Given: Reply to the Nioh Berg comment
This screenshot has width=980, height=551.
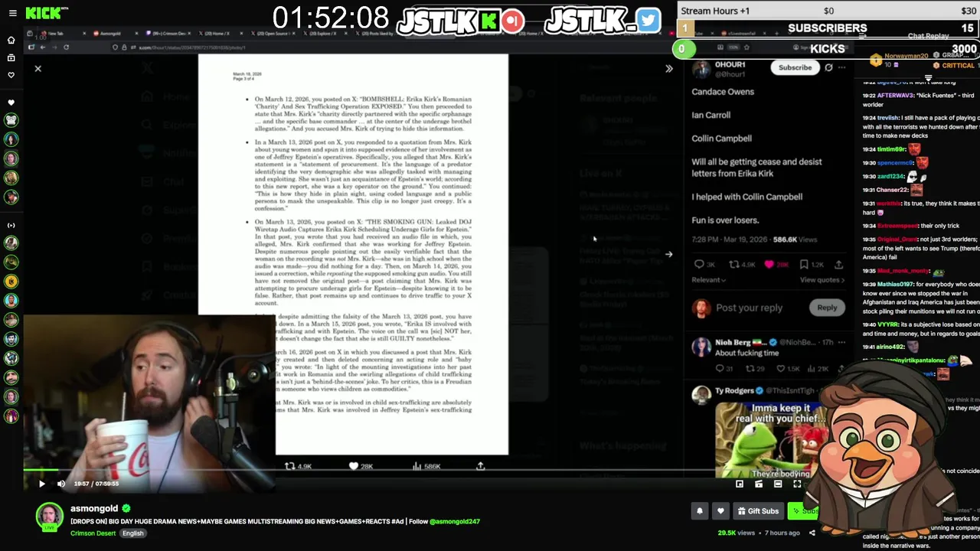Looking at the screenshot, I should point(720,369).
